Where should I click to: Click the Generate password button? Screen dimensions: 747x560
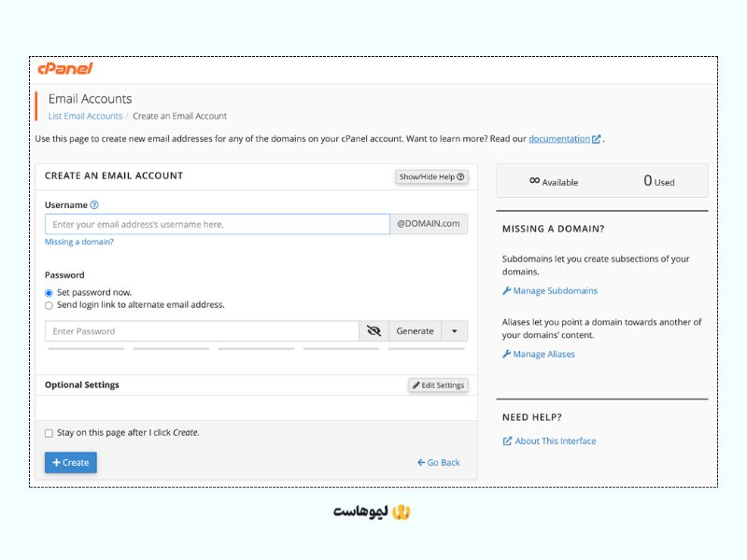[415, 331]
